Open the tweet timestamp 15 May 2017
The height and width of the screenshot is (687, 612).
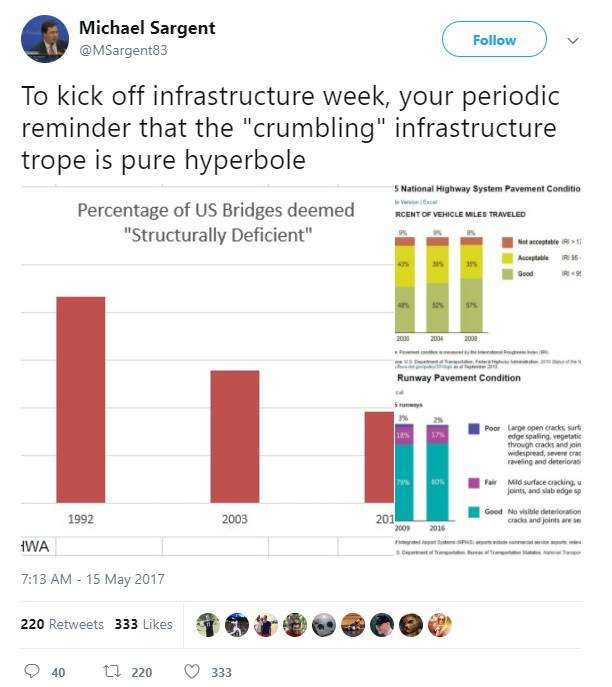pyautogui.click(x=92, y=579)
